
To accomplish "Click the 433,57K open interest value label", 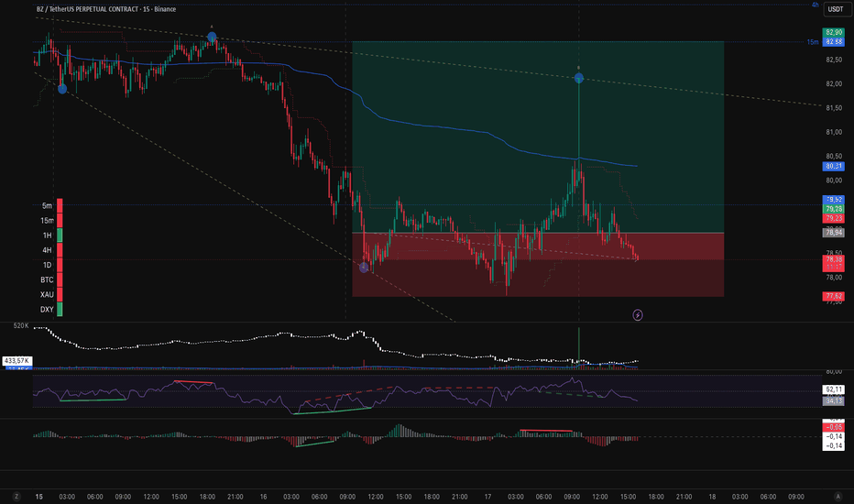I will click(x=17, y=361).
